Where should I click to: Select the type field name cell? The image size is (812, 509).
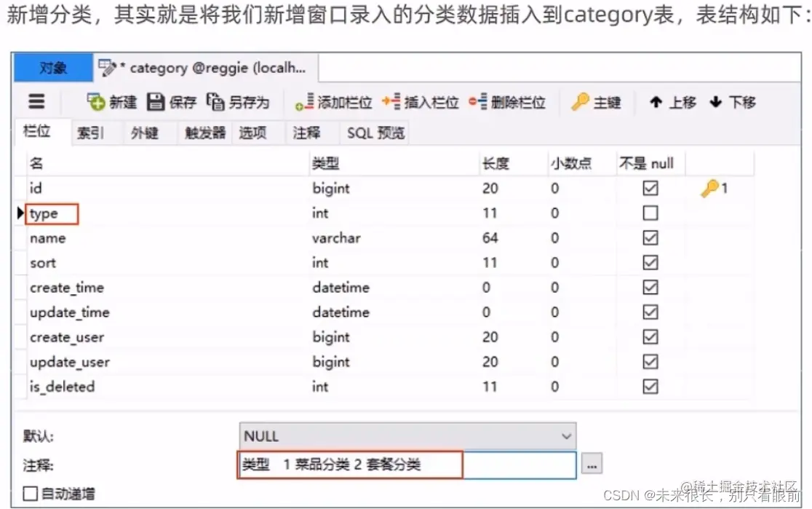coord(168,213)
